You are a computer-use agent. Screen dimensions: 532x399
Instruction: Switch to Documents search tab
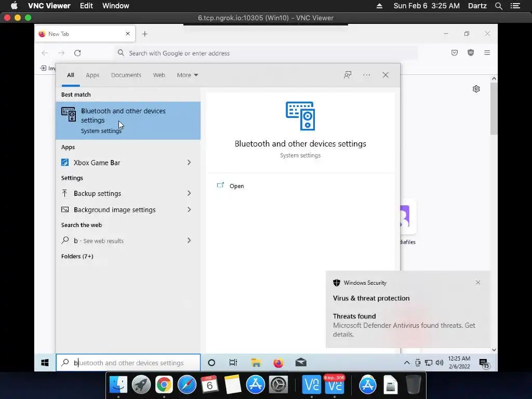(x=126, y=75)
